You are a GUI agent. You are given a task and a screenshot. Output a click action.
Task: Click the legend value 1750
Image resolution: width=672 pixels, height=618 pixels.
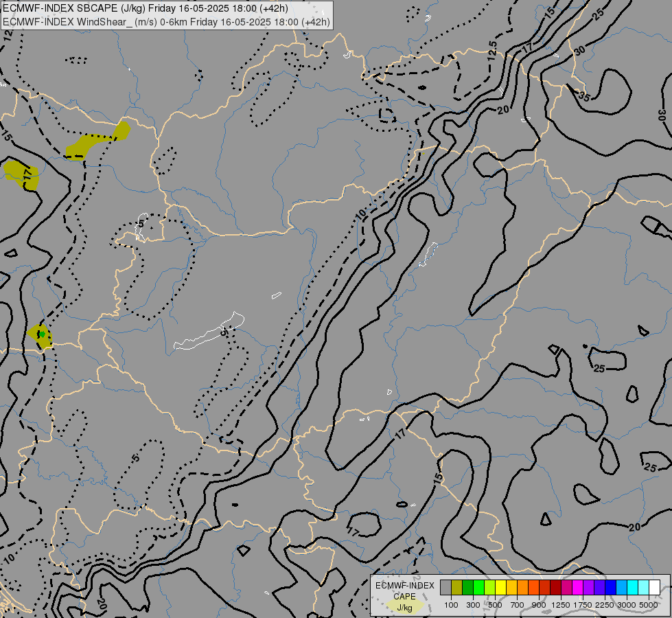(x=583, y=605)
